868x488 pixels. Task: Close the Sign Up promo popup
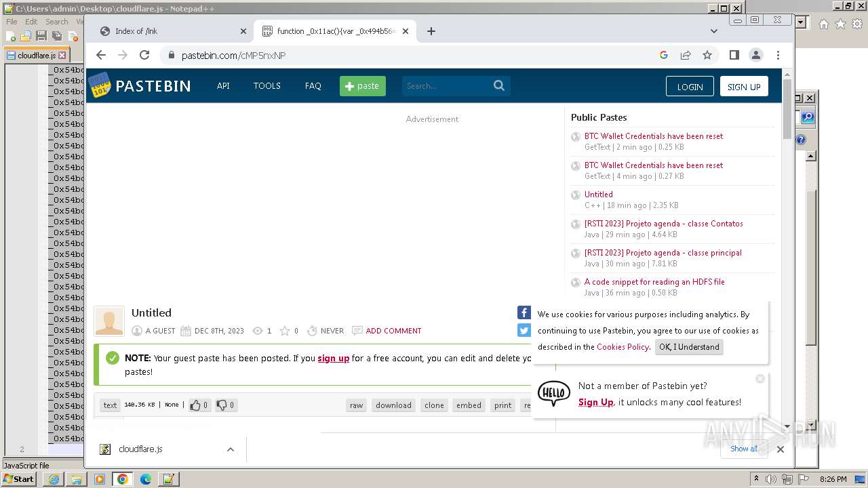[x=760, y=378]
